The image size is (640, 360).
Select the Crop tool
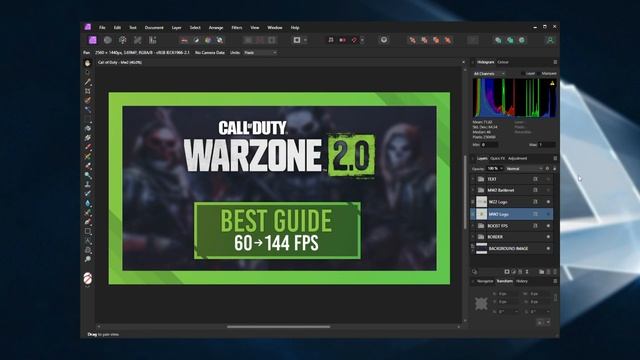coord(87,91)
